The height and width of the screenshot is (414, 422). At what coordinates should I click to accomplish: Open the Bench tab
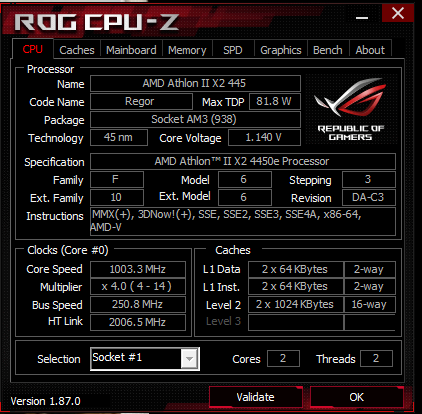click(x=328, y=50)
